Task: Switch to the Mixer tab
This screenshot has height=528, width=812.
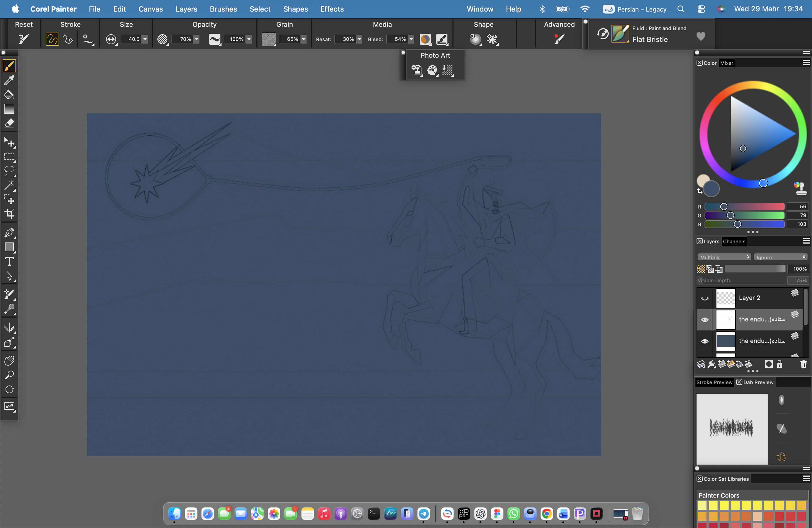Action: tap(726, 63)
